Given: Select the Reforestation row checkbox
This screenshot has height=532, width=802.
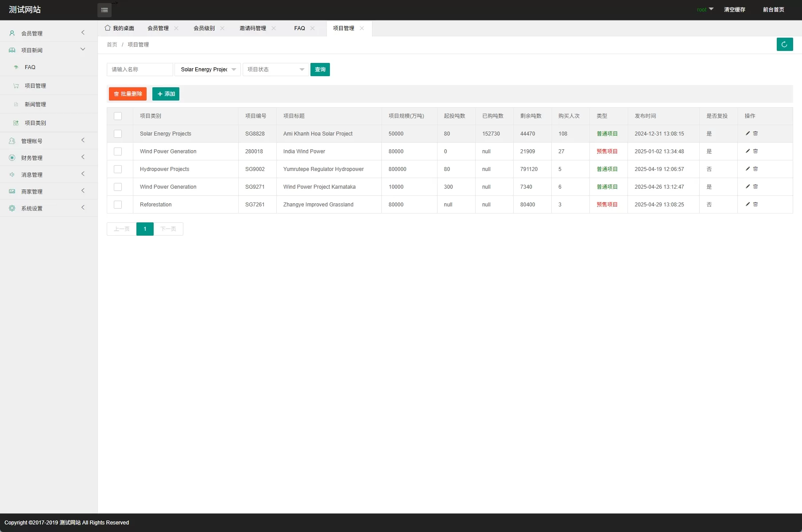Looking at the screenshot, I should click(x=118, y=205).
